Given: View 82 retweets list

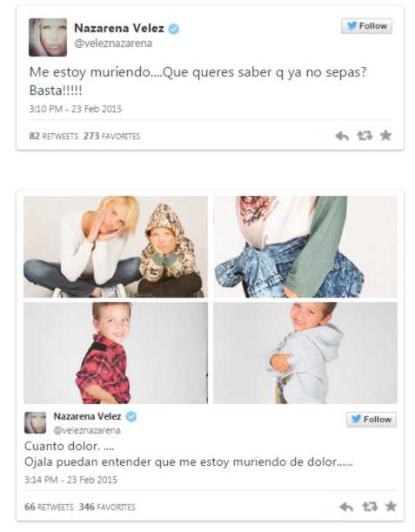Looking at the screenshot, I should [54, 136].
